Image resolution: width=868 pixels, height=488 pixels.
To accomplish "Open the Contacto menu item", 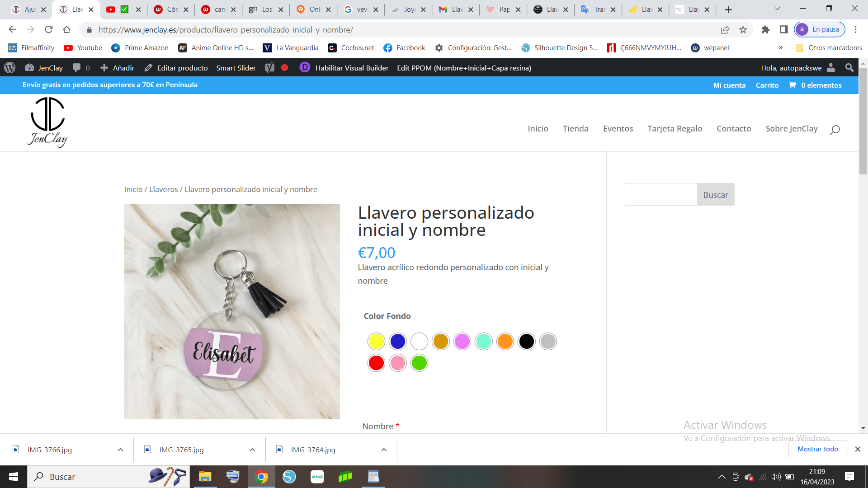I will [734, 129].
